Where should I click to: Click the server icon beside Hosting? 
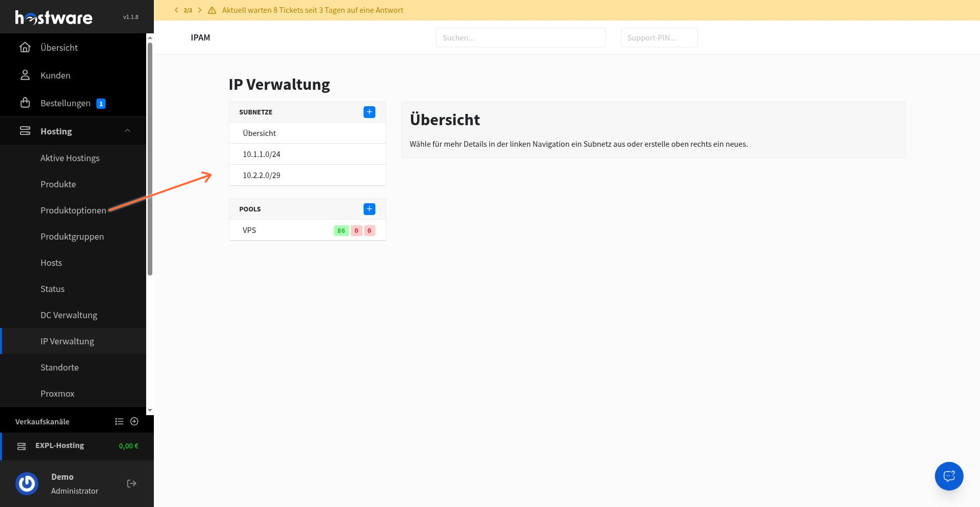[25, 131]
